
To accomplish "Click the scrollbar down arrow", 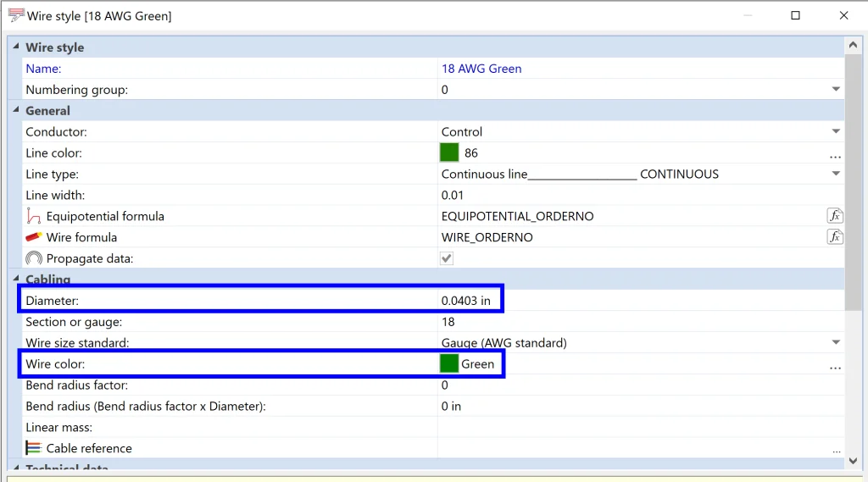I will coord(854,460).
